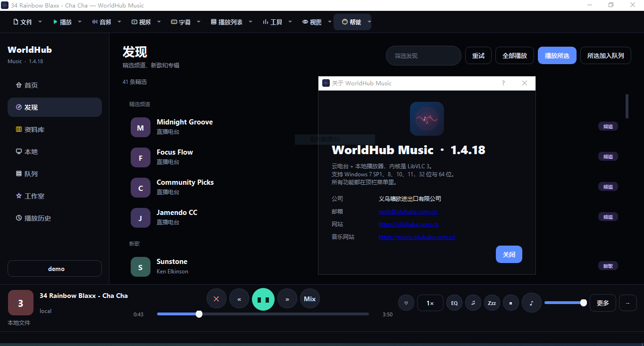Click 所选加入队列 button

click(x=606, y=56)
